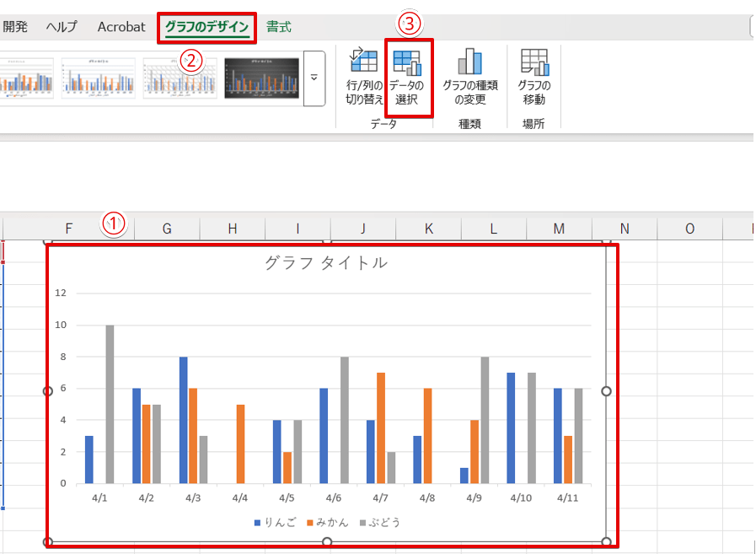The image size is (756, 554).
Task: Switch to the グラフのデザイン tab
Action: pyautogui.click(x=206, y=27)
